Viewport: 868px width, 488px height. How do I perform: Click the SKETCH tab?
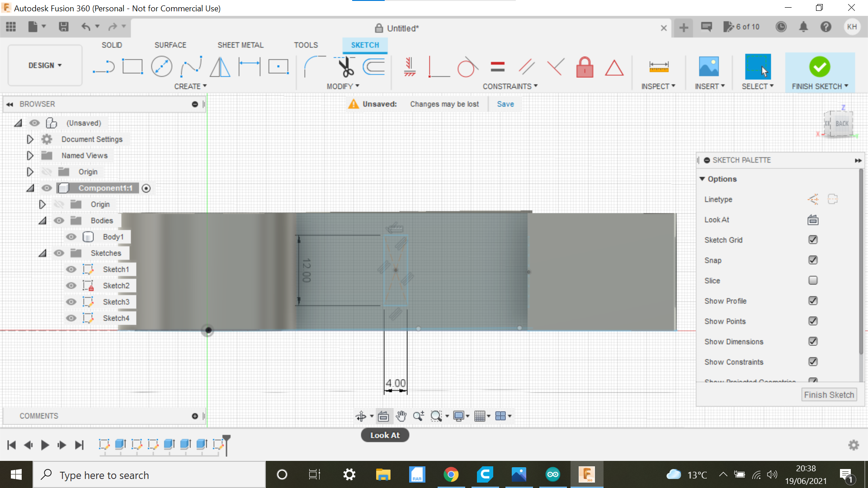point(365,45)
